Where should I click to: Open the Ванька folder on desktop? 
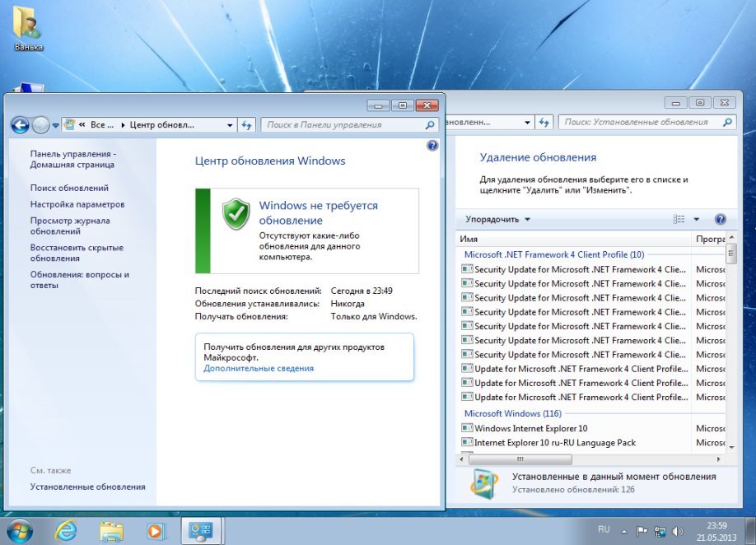pos(28,27)
